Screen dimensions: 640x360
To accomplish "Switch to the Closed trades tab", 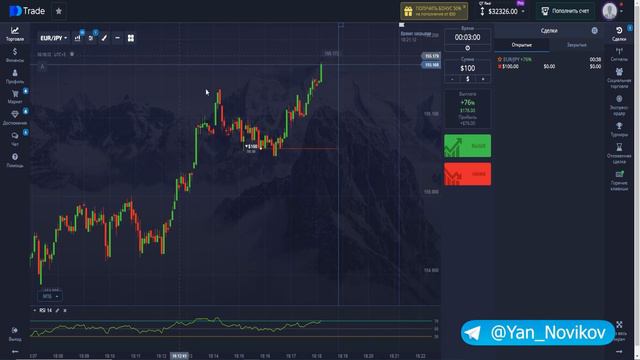I will click(x=576, y=45).
